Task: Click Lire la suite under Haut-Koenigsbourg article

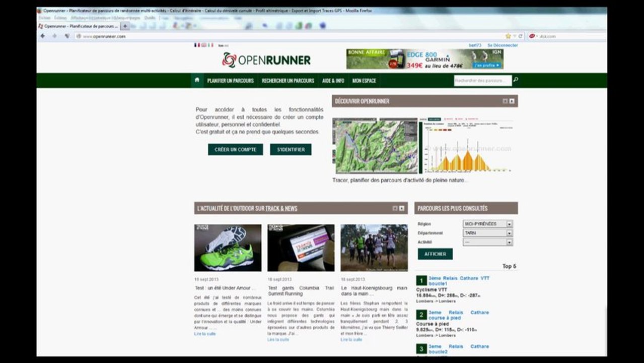Action: click(x=351, y=340)
